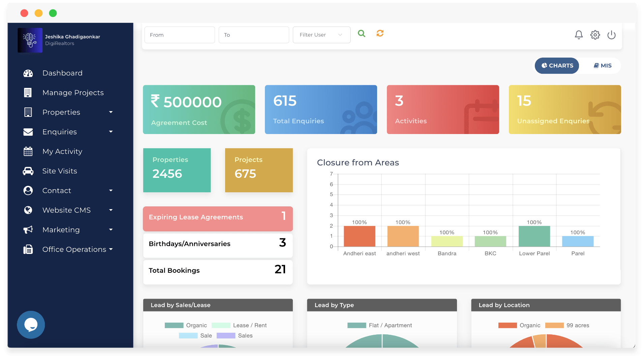Switch to the MIS view
The image size is (644, 360).
pos(602,66)
